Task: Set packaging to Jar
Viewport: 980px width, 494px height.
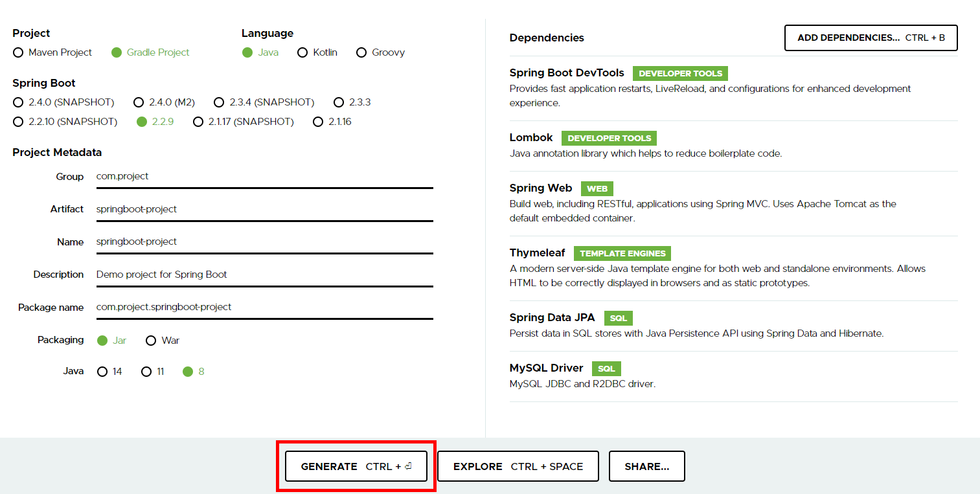Action: click(102, 341)
